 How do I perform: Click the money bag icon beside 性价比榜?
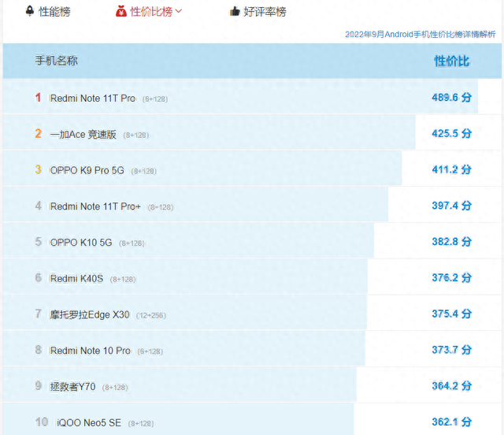(120, 11)
